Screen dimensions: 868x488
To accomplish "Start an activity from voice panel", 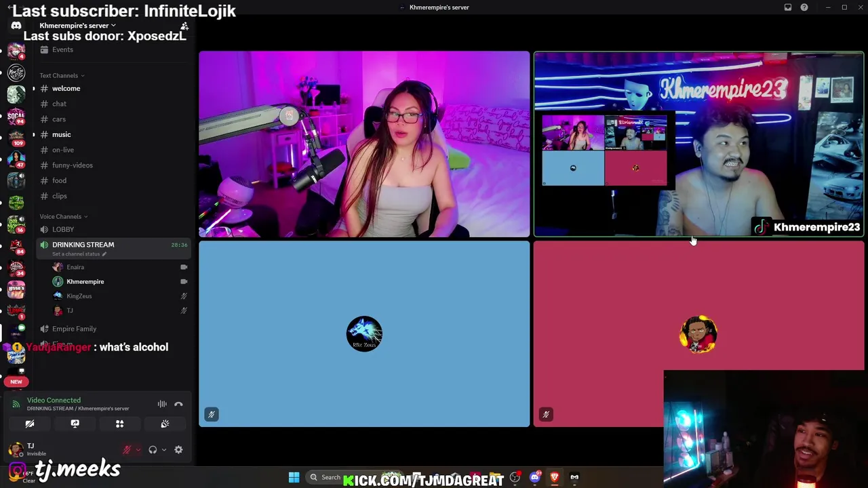I will tap(119, 424).
